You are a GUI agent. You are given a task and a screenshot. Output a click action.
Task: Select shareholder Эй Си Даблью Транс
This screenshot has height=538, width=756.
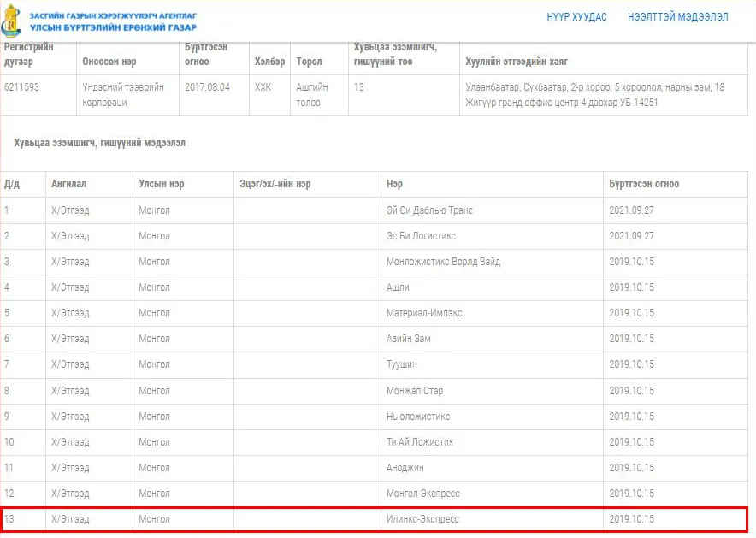tap(429, 210)
